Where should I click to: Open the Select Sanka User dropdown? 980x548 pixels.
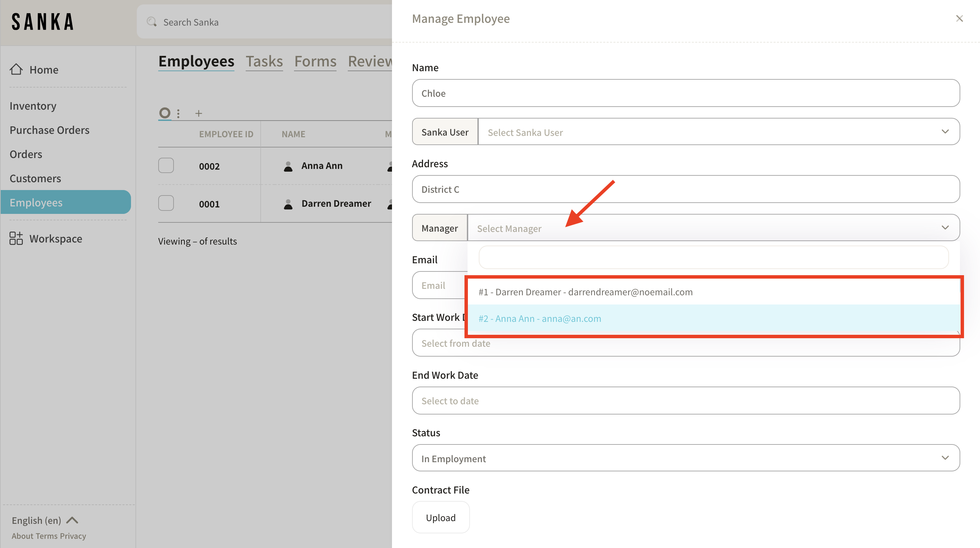719,132
